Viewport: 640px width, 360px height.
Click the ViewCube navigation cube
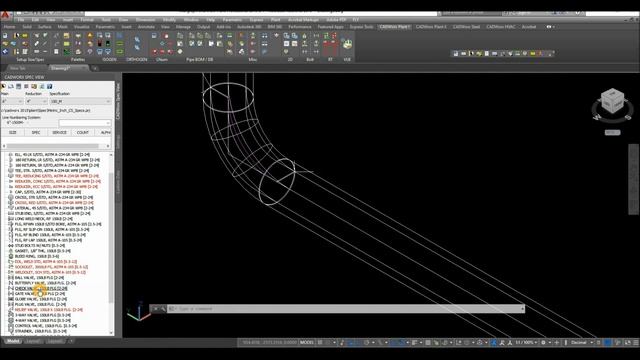coord(612,102)
